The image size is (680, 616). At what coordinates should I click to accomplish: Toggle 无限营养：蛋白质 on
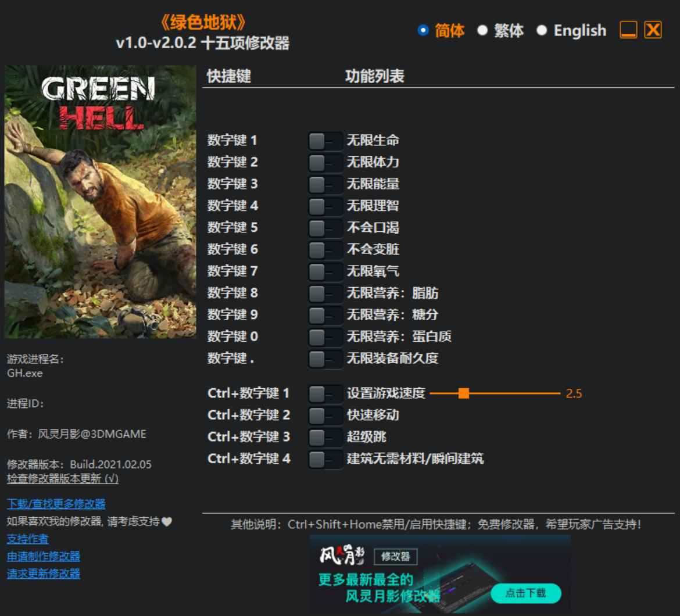pos(324,336)
